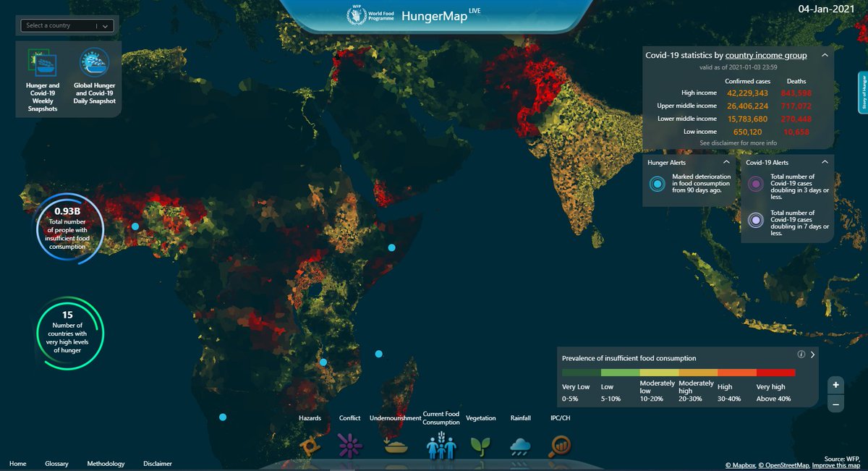
Task: Click the Lower middle income cases value 15,783,680
Action: click(x=746, y=119)
